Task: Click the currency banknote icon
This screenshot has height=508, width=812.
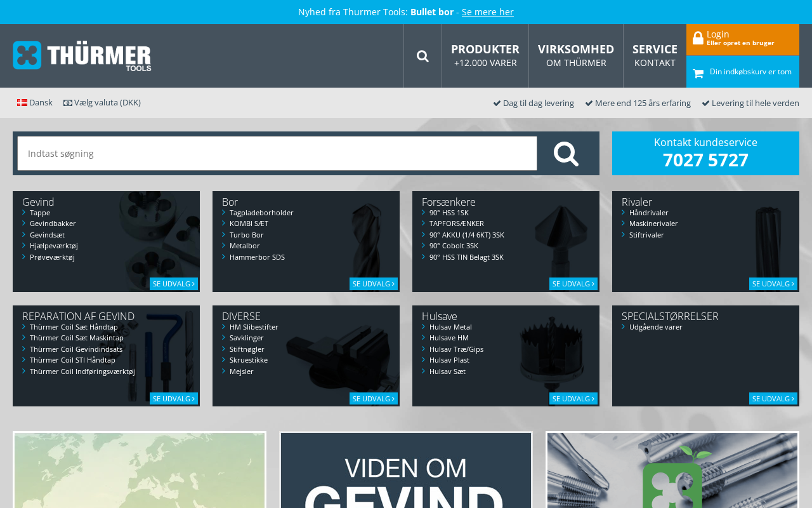Action: point(68,103)
